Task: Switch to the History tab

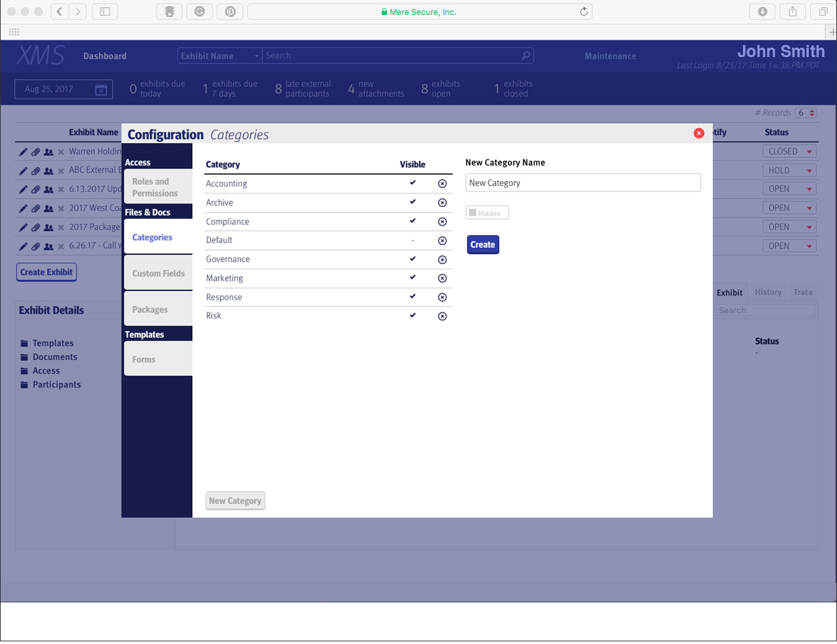Action: point(768,291)
